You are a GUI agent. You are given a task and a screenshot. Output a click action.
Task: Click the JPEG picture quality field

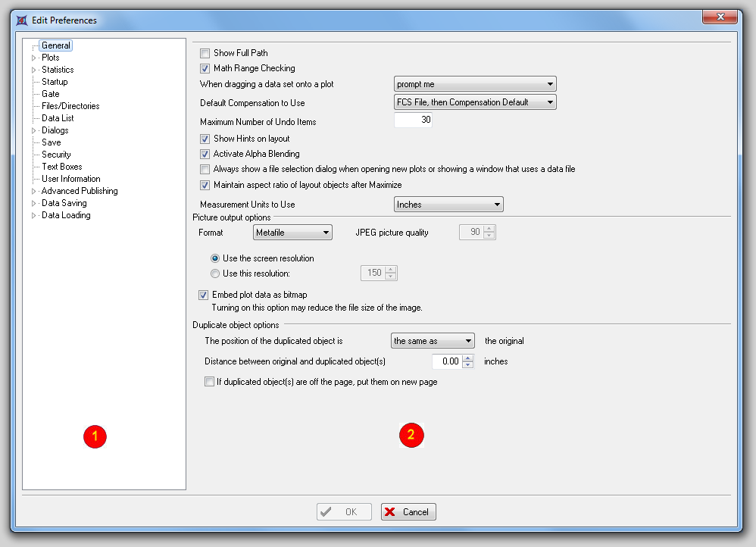tap(471, 232)
